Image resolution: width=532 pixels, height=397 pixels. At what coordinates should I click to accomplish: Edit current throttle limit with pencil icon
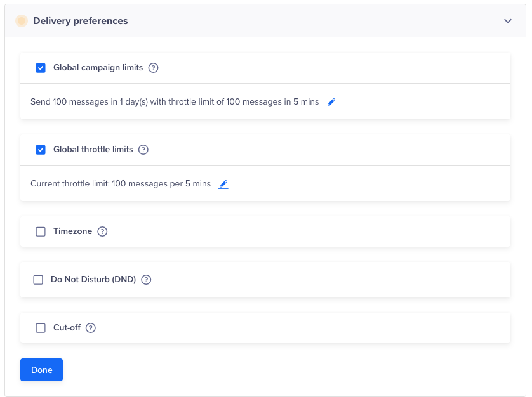(x=223, y=184)
